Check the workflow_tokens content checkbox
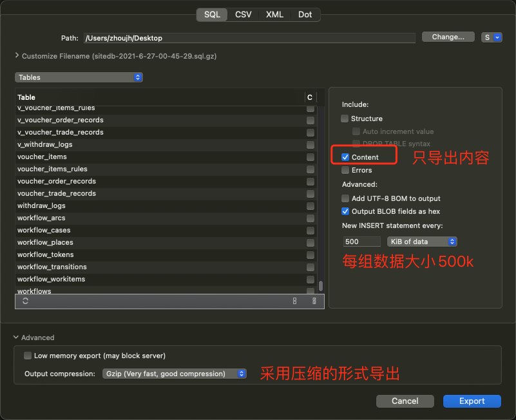Viewport: 516px width, 420px height. (310, 254)
